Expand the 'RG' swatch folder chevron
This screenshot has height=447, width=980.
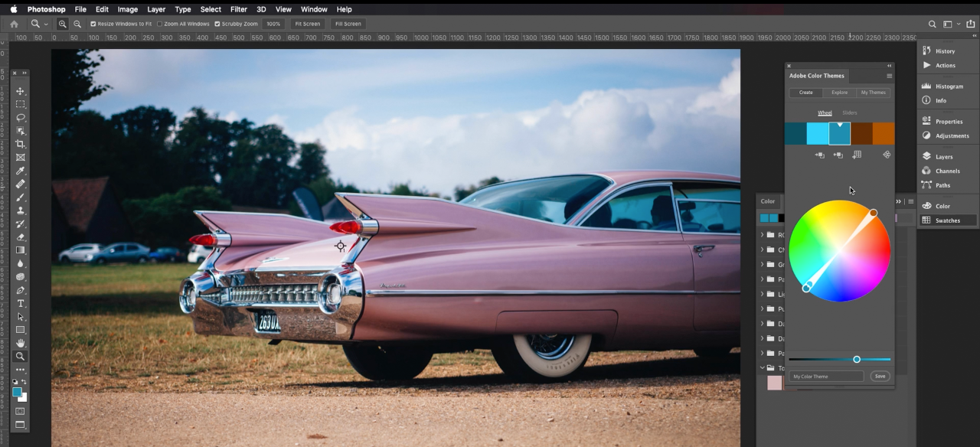point(763,235)
